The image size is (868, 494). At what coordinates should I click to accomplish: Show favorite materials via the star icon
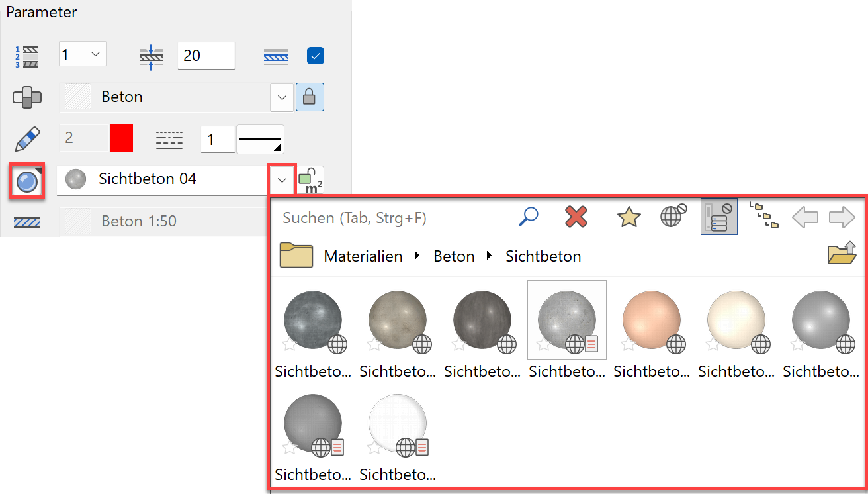point(628,217)
